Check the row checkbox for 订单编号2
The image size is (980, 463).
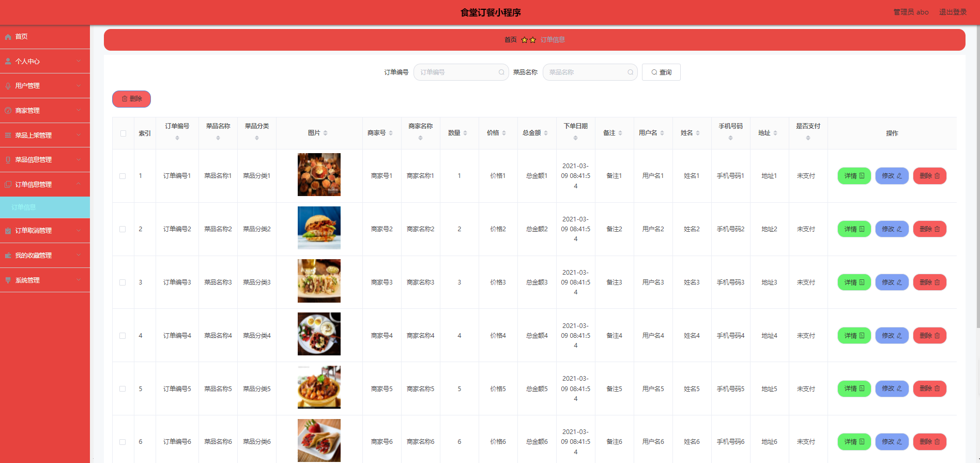[x=122, y=229]
